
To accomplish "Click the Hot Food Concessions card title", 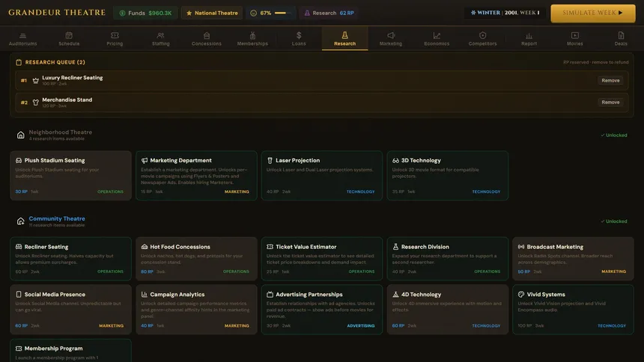I will (180, 247).
